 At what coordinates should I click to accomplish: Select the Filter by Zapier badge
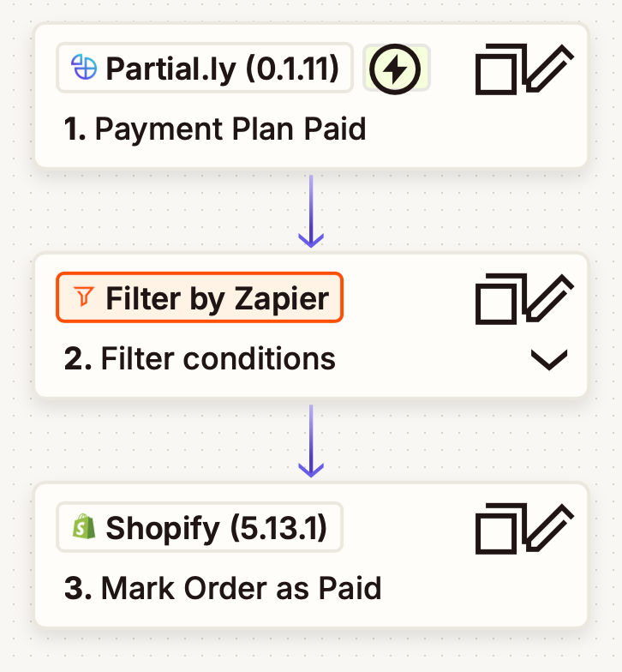pyautogui.click(x=200, y=297)
